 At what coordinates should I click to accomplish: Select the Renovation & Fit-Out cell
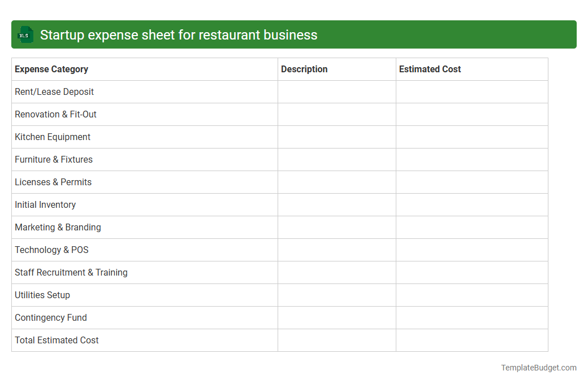click(55, 114)
